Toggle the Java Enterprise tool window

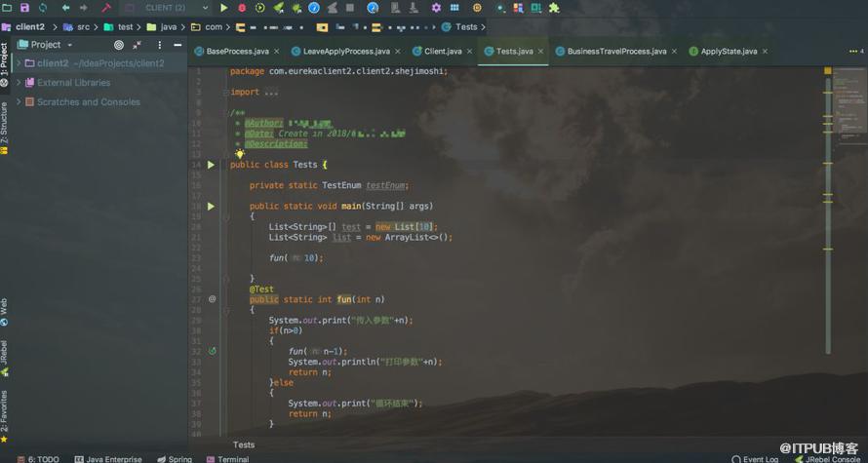(x=108, y=459)
